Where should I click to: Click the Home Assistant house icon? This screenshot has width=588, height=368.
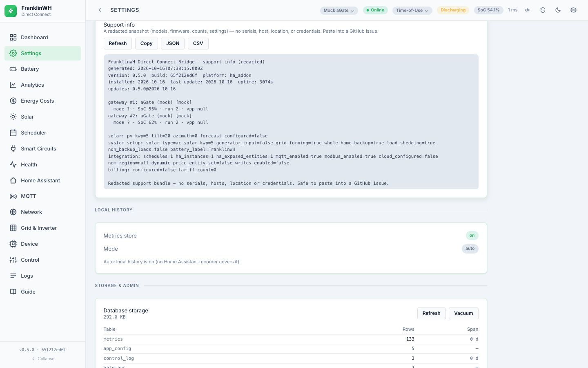click(x=13, y=181)
